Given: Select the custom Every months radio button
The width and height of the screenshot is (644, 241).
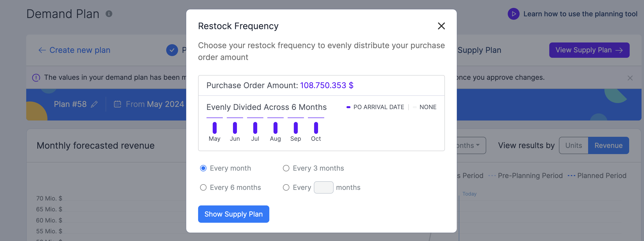Looking at the screenshot, I should (286, 187).
